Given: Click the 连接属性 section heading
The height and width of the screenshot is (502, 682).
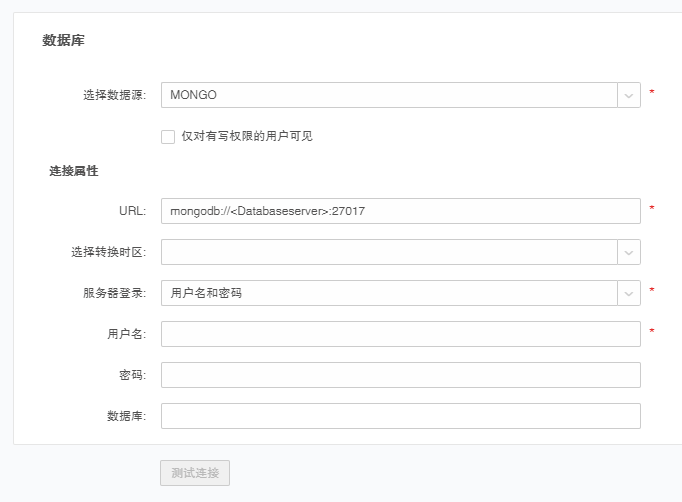Looking at the screenshot, I should point(74,171).
